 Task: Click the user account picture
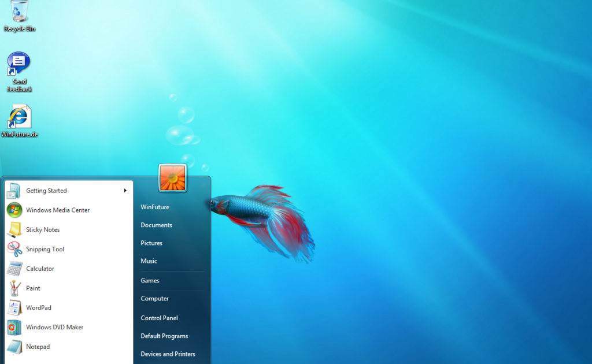tap(172, 178)
